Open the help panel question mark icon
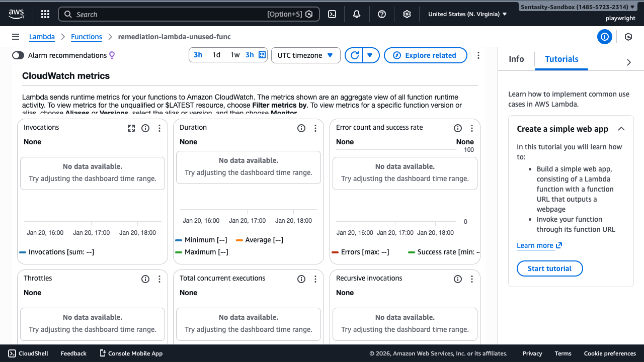Screen dimensions: 644x362 (381, 14)
